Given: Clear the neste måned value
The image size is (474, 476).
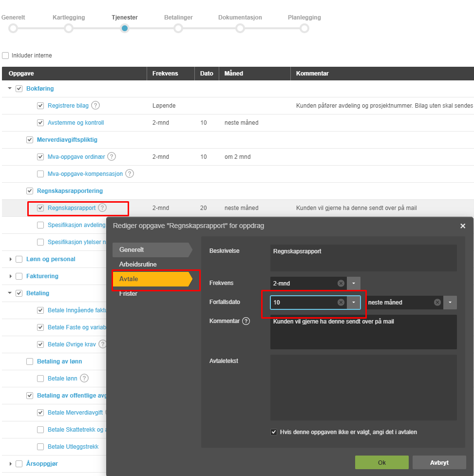Looking at the screenshot, I should click(437, 303).
